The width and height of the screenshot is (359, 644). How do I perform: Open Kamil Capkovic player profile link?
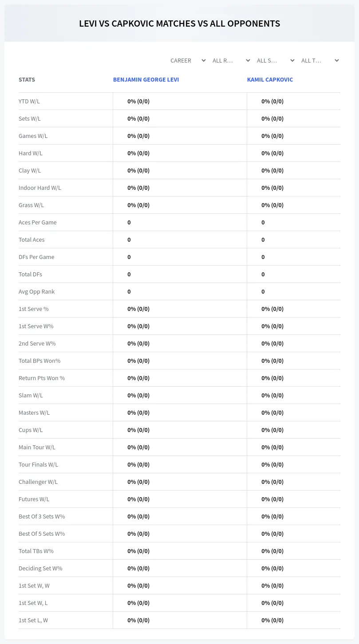(x=270, y=80)
